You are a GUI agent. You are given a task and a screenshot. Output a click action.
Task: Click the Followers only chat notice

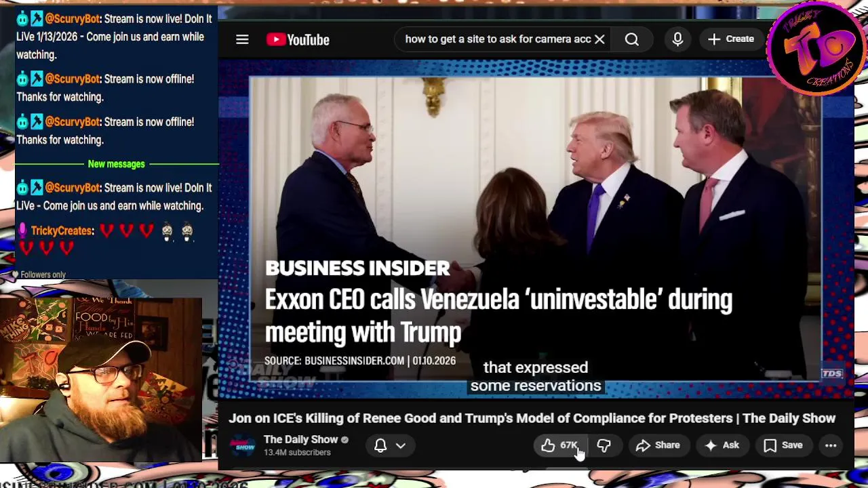(x=43, y=274)
